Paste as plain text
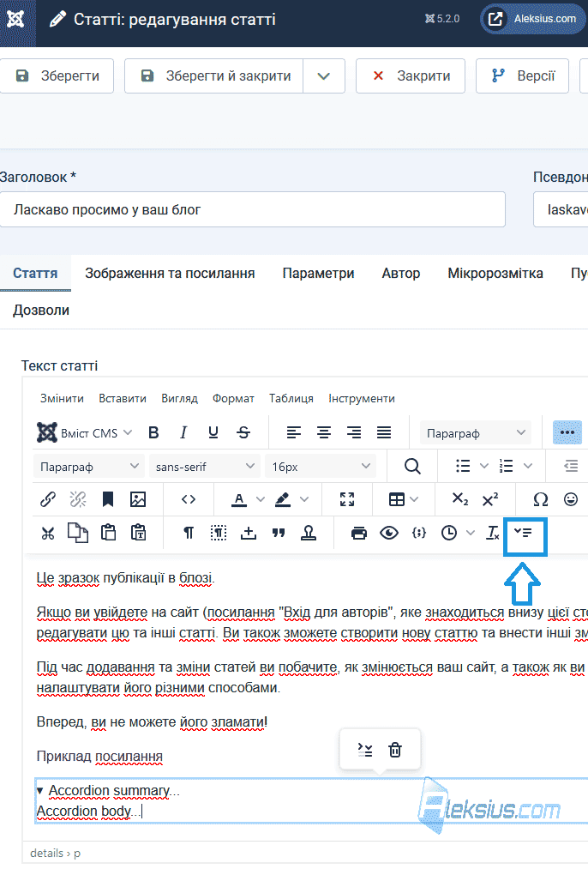 pos(138,533)
